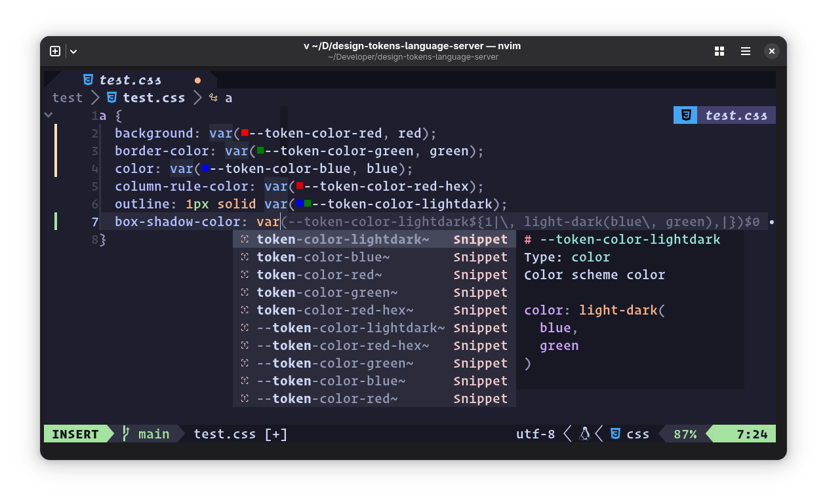
Task: Click the red swatch before --token-color-red
Action: pyautogui.click(x=244, y=131)
